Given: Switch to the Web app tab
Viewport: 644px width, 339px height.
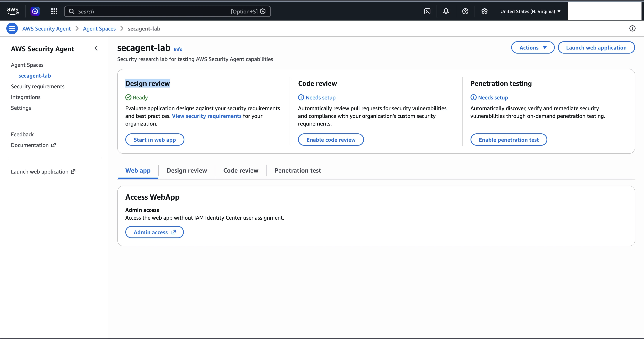Looking at the screenshot, I should click(x=138, y=170).
